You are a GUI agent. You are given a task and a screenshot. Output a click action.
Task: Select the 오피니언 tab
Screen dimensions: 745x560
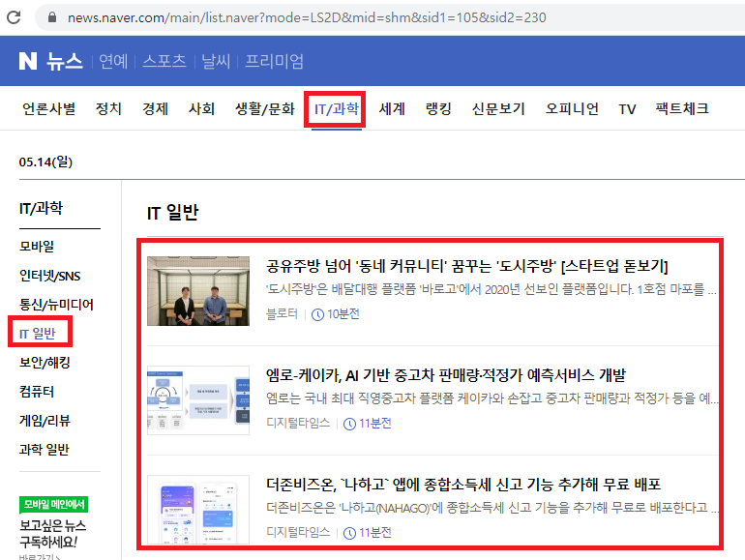click(x=572, y=108)
